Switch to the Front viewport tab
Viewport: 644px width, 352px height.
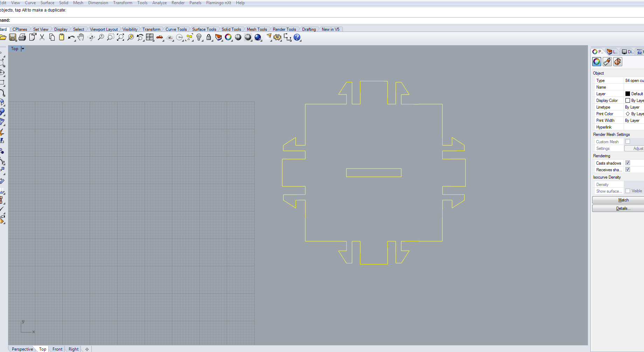point(57,349)
